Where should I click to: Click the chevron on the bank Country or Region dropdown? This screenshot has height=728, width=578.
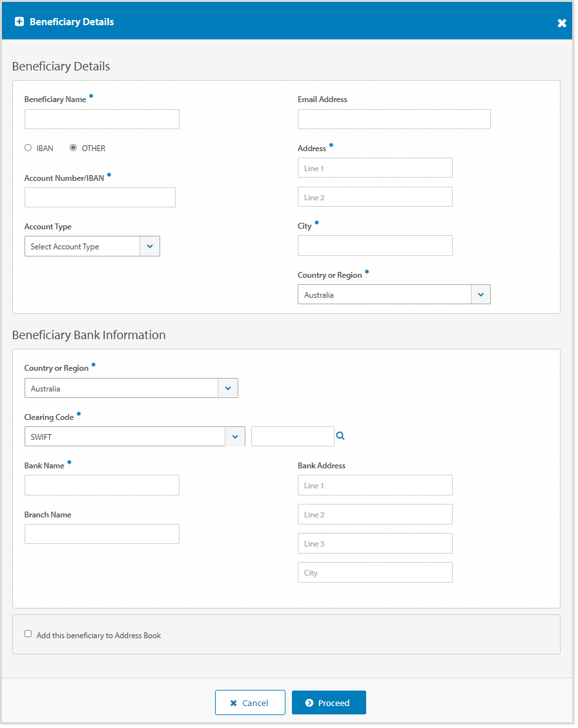click(x=227, y=388)
